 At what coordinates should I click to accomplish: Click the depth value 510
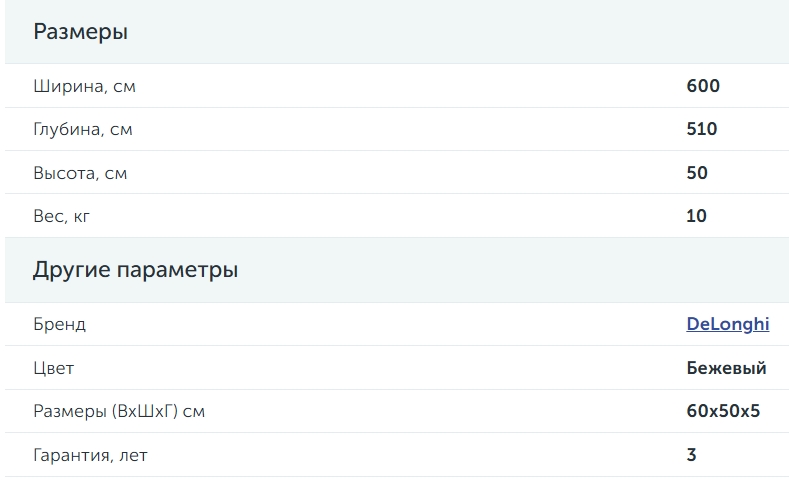(x=701, y=129)
